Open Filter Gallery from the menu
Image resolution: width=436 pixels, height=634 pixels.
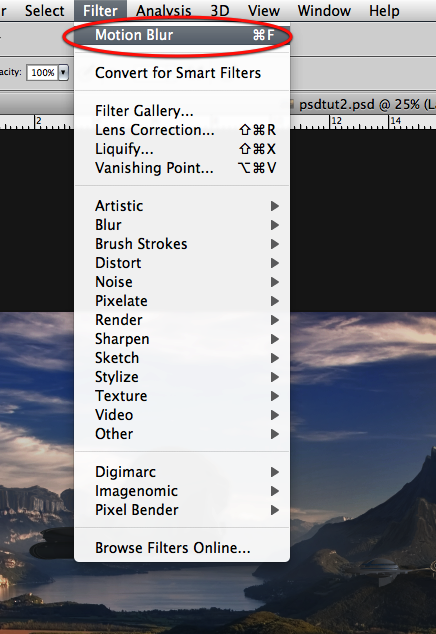182,111
